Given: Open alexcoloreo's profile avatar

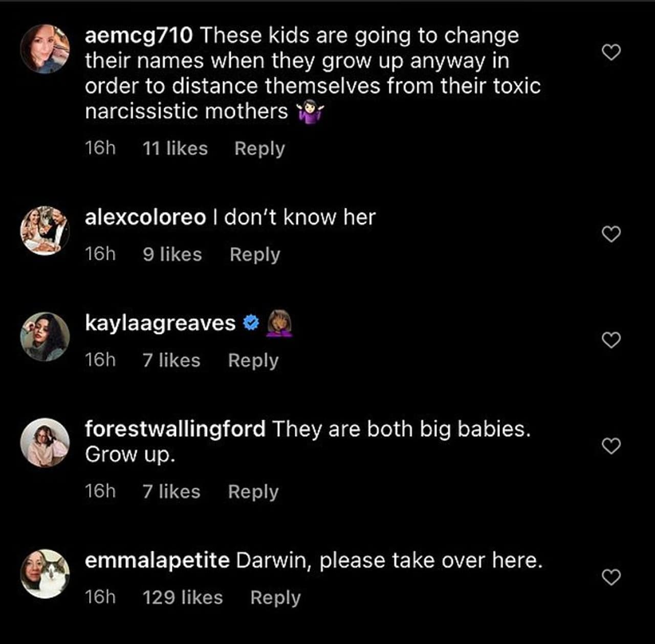Looking at the screenshot, I should pos(45,231).
